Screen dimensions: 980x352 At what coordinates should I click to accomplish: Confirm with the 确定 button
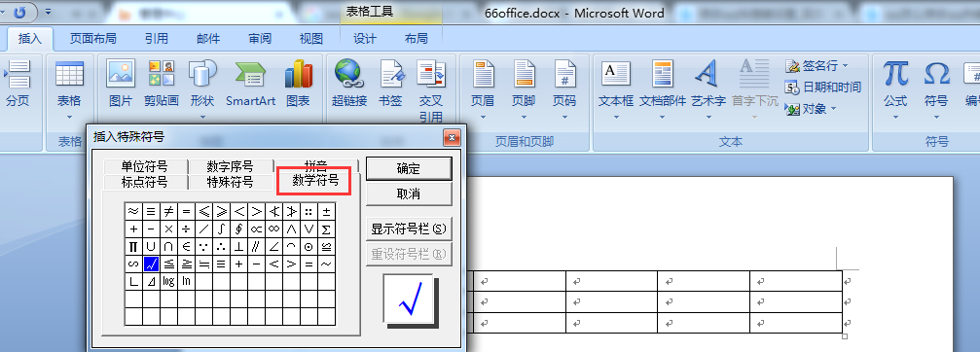click(409, 168)
